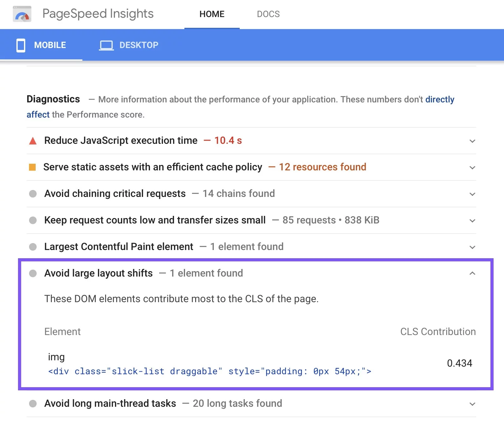This screenshot has width=504, height=421.
Task: Open the DOCS tab
Action: [x=268, y=14]
